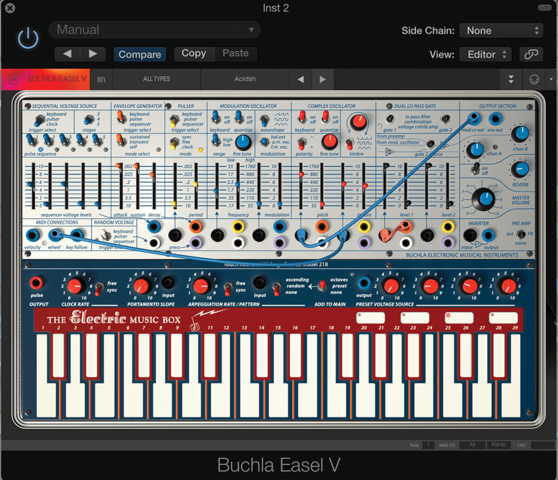The image size is (558, 480).
Task: Open the Arturia logo menu
Action: tap(14, 79)
